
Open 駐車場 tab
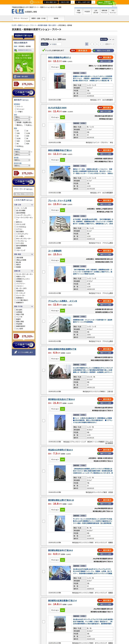(x=56, y=18)
